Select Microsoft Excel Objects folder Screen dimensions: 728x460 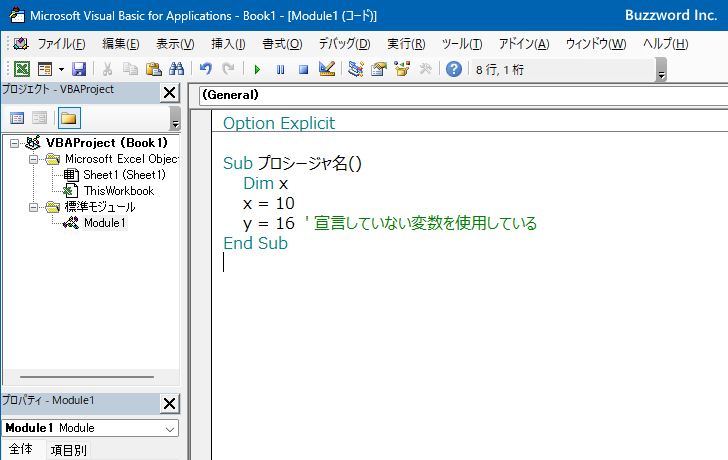(121, 159)
